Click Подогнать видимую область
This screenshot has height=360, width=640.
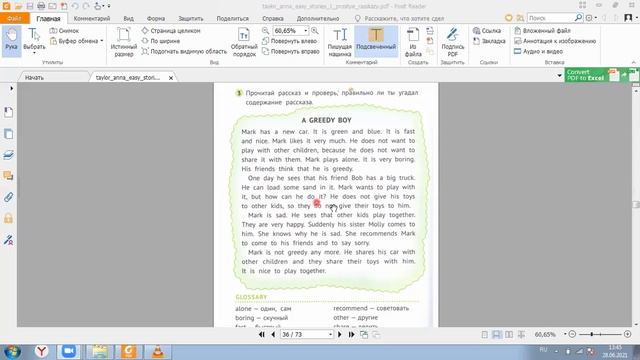click(184, 51)
